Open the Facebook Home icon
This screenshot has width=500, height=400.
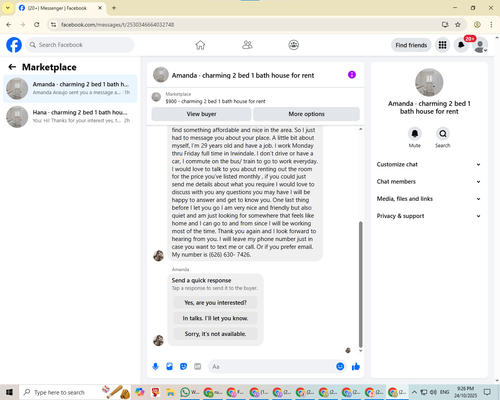pos(200,45)
